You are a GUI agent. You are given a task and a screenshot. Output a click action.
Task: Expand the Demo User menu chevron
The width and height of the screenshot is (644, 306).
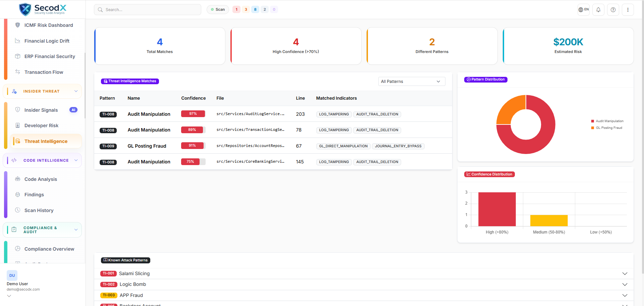9,296
